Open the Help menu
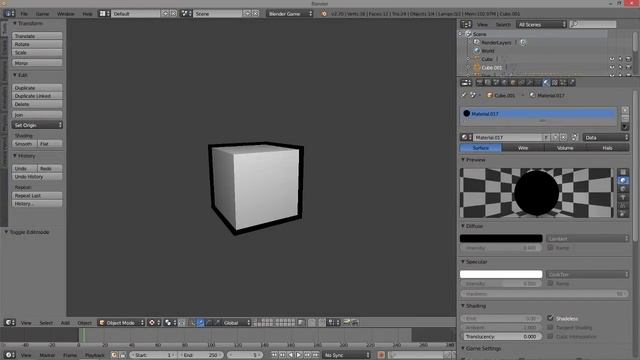This screenshot has width=640, height=360. [x=87, y=13]
